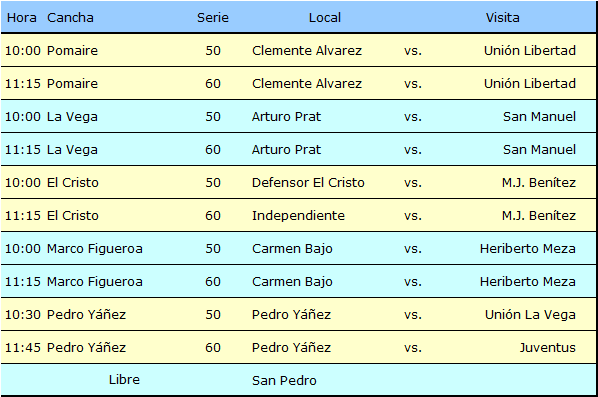Click the Unión La Vega visitor cell
598x397 pixels.
click(x=530, y=315)
